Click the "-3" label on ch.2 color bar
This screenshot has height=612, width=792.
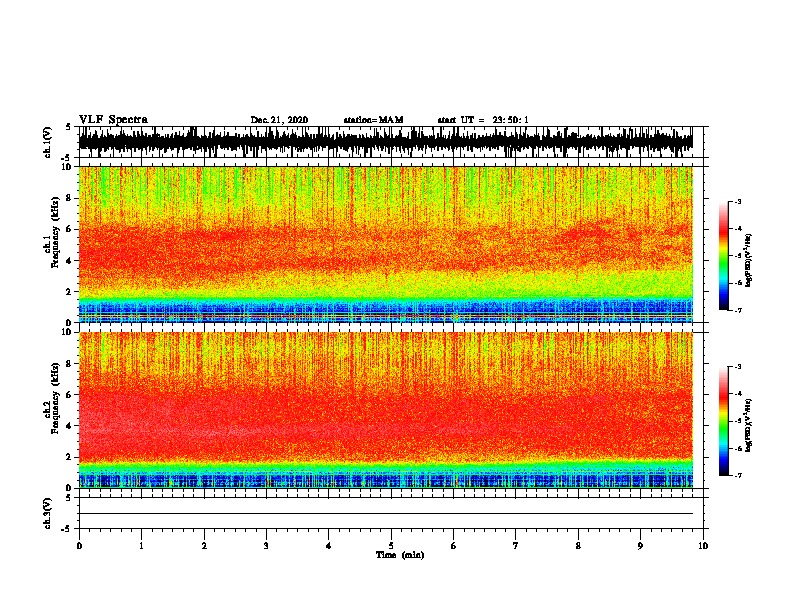(x=738, y=367)
